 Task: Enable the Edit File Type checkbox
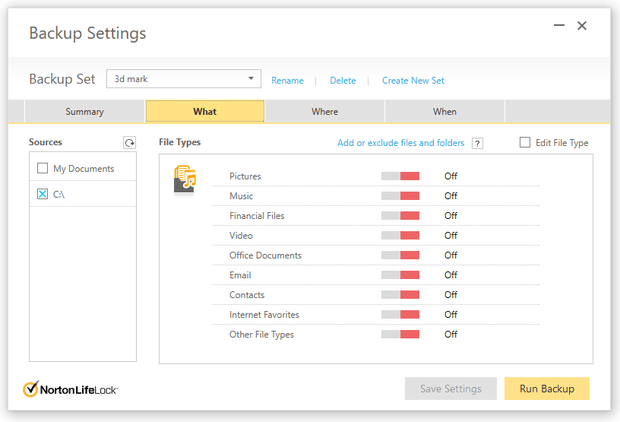pyautogui.click(x=525, y=143)
